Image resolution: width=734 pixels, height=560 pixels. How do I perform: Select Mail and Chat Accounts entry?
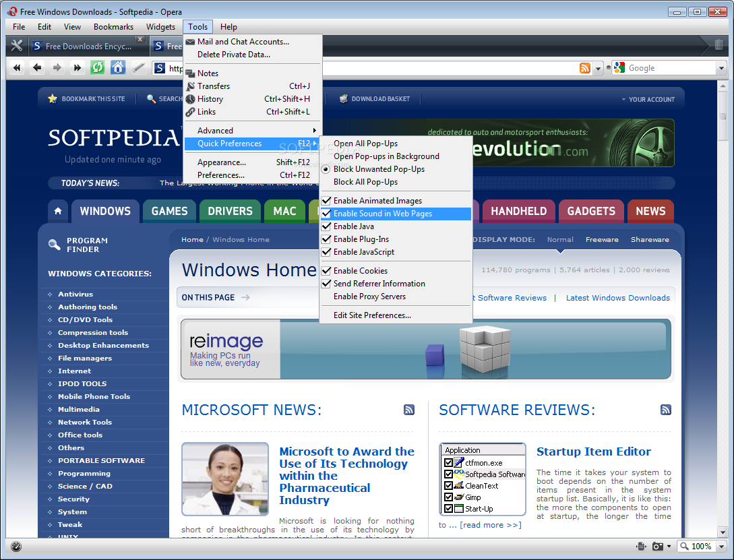[x=253, y=42]
